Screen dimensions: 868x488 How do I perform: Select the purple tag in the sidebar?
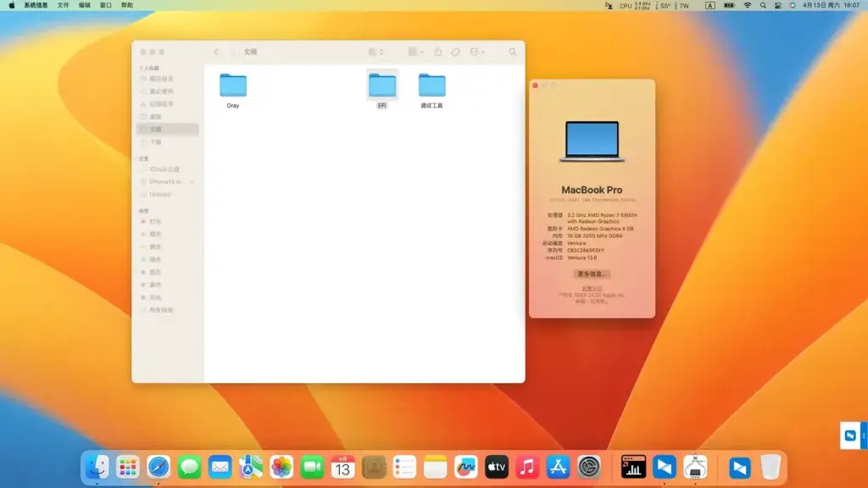[x=167, y=285]
